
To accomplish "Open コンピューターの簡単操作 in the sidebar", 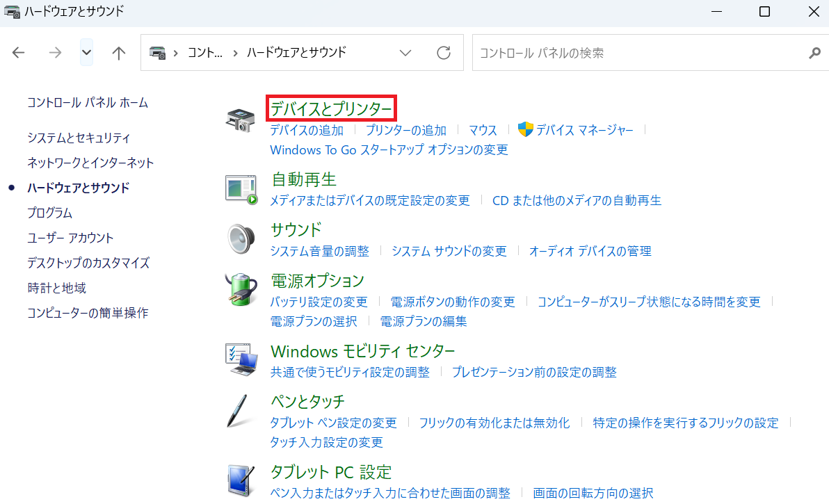I will coord(88,313).
